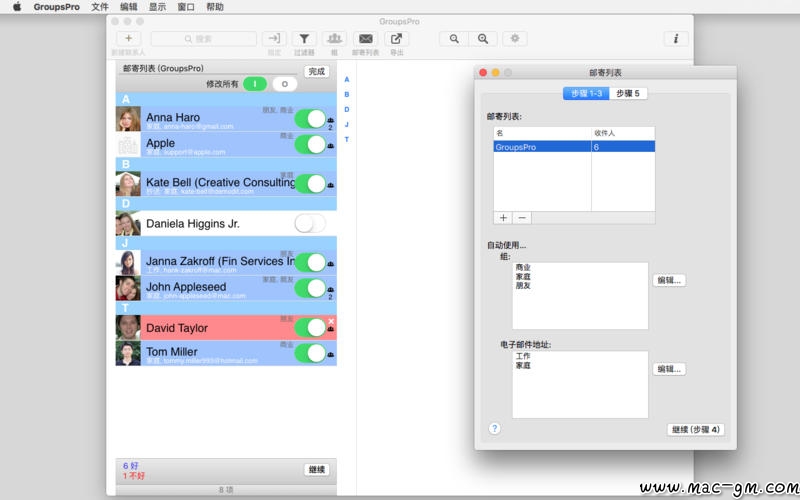Set modify-all to off (O)
This screenshot has width=800, height=500.
click(x=285, y=84)
